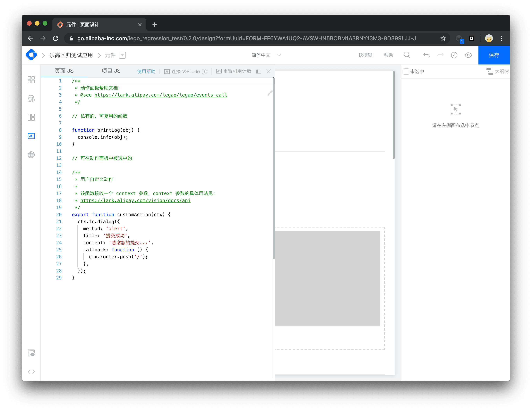Open the layout panel icon in sidebar

(x=31, y=117)
